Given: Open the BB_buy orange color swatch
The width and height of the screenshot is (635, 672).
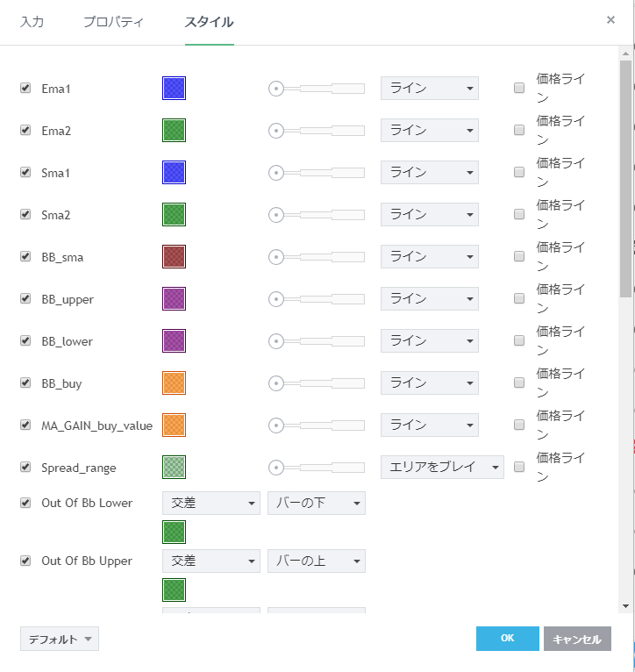Looking at the screenshot, I should (174, 383).
